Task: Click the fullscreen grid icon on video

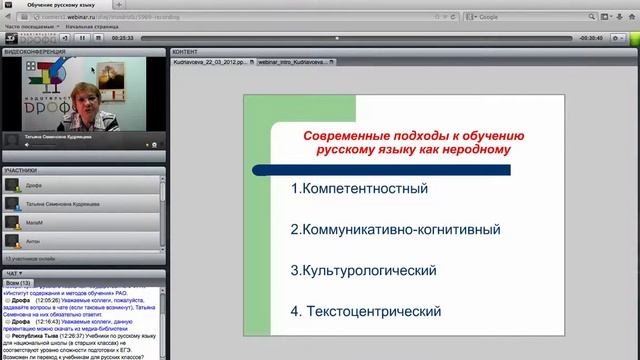Action: point(31,66)
